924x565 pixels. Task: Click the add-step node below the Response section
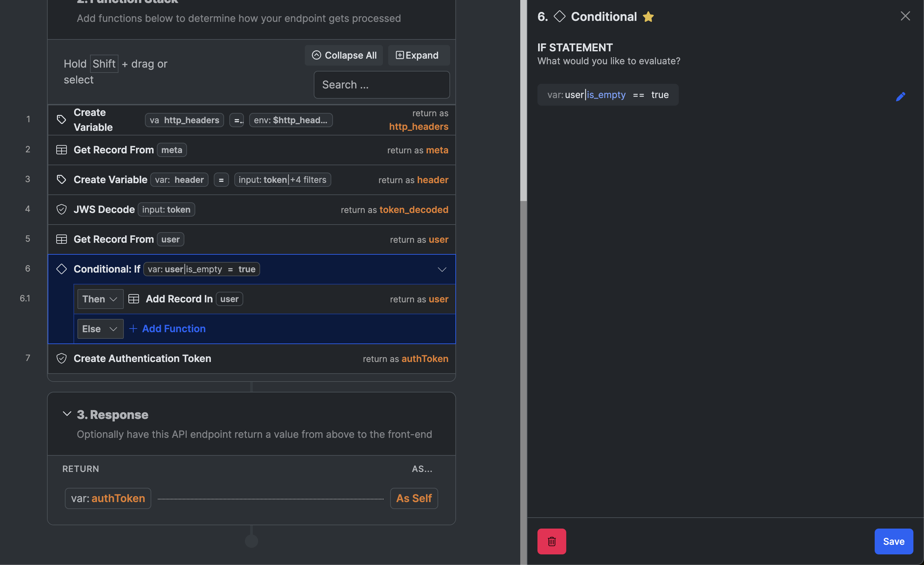coord(251,541)
